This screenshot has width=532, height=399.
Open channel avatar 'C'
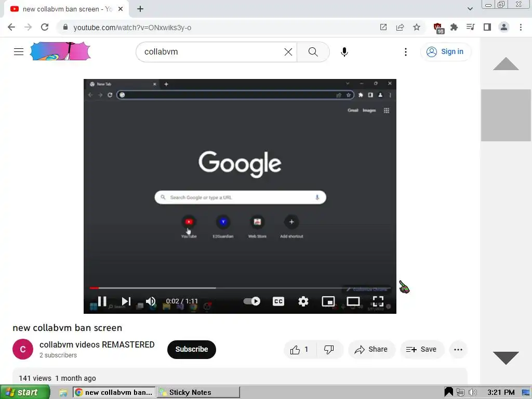click(x=23, y=349)
